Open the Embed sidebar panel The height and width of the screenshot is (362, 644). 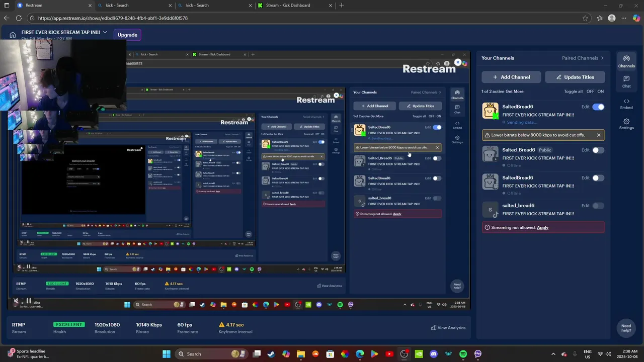pyautogui.click(x=626, y=104)
